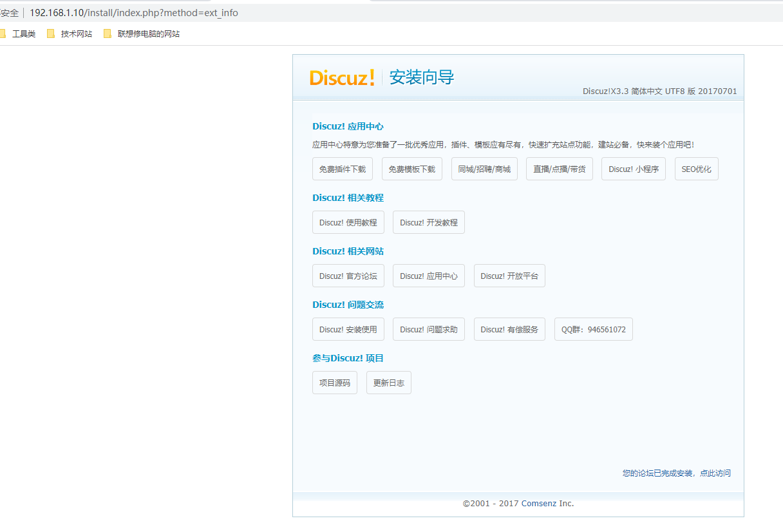Click Discuz! 安装使用 button

[348, 329]
